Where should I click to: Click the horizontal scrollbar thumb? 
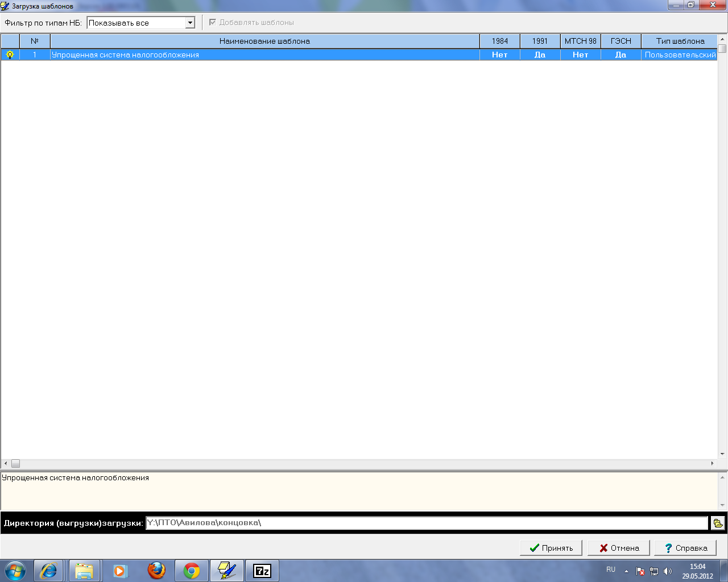tap(15, 464)
